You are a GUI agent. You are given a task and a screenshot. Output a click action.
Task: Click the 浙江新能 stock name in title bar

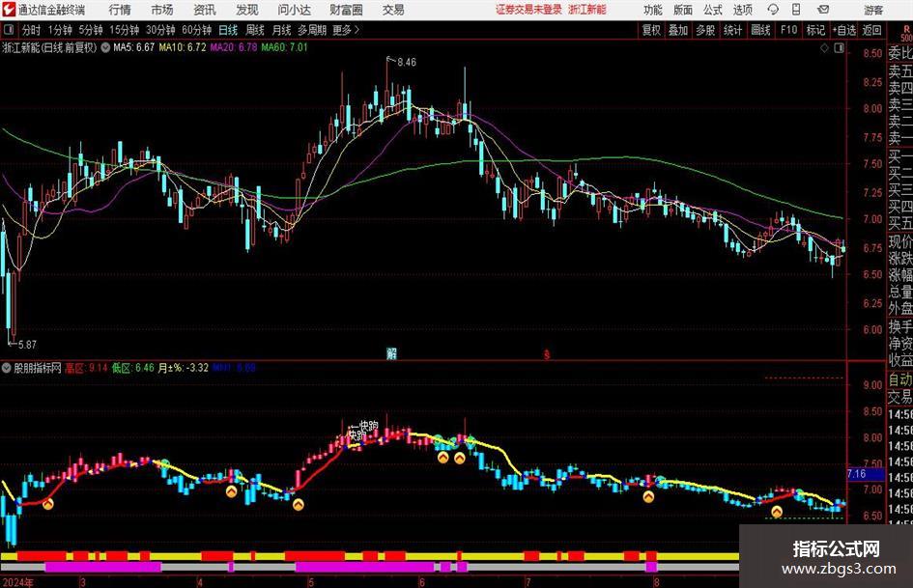coord(587,10)
